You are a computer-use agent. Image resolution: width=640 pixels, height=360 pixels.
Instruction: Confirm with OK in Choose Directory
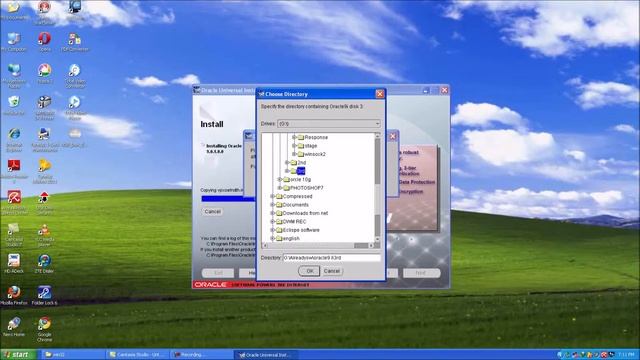pos(309,271)
